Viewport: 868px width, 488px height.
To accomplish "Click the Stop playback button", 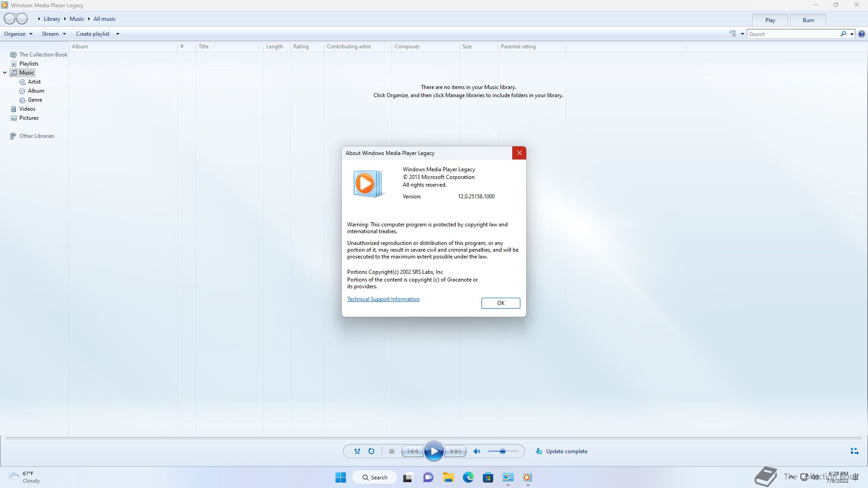I will (392, 451).
